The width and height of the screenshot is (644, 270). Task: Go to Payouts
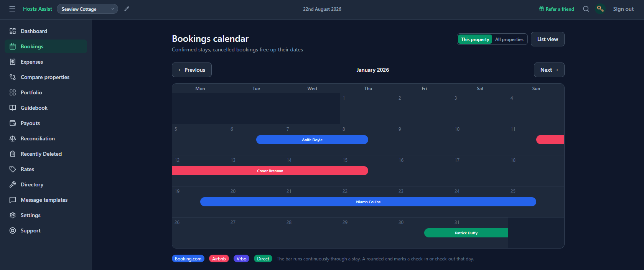tap(46, 123)
